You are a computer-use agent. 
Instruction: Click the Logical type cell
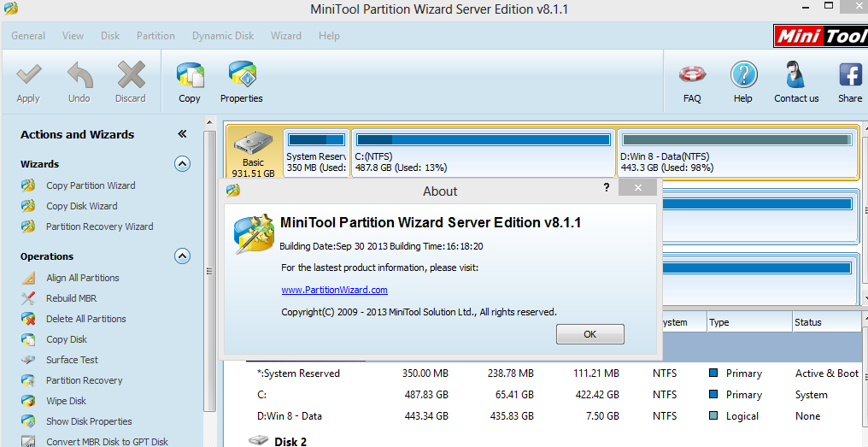[742, 416]
